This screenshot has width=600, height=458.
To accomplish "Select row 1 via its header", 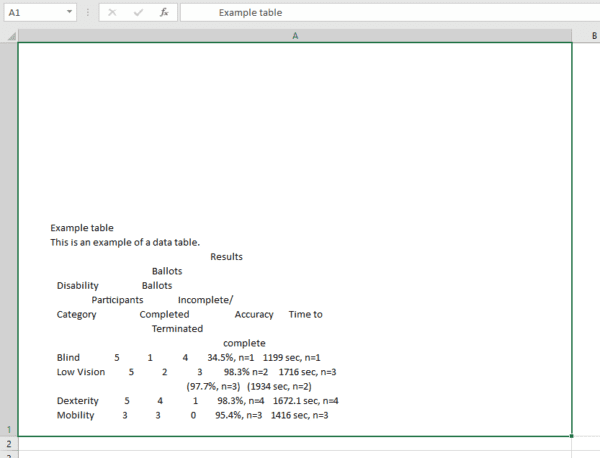I will click(x=8, y=428).
